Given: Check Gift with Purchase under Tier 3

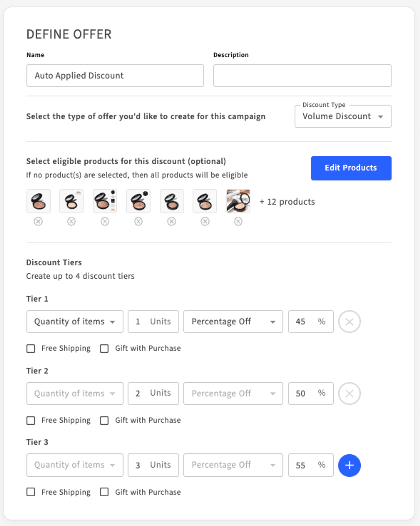Looking at the screenshot, I should [x=104, y=492].
